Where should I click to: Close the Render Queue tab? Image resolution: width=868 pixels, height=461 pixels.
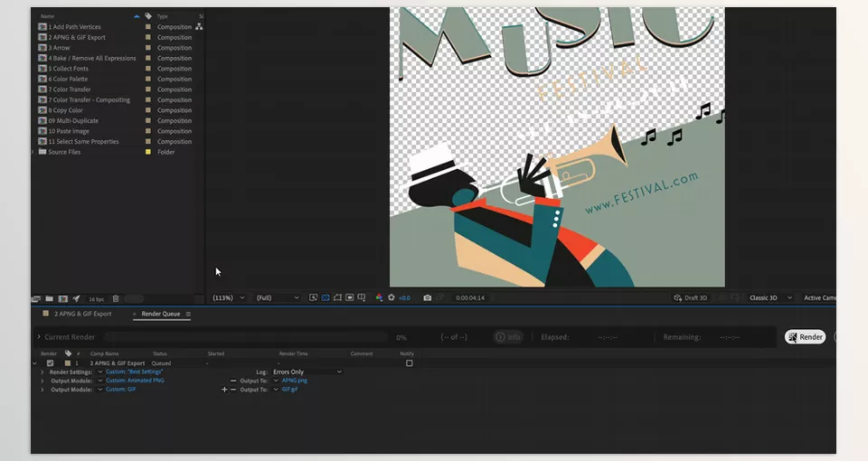[135, 314]
